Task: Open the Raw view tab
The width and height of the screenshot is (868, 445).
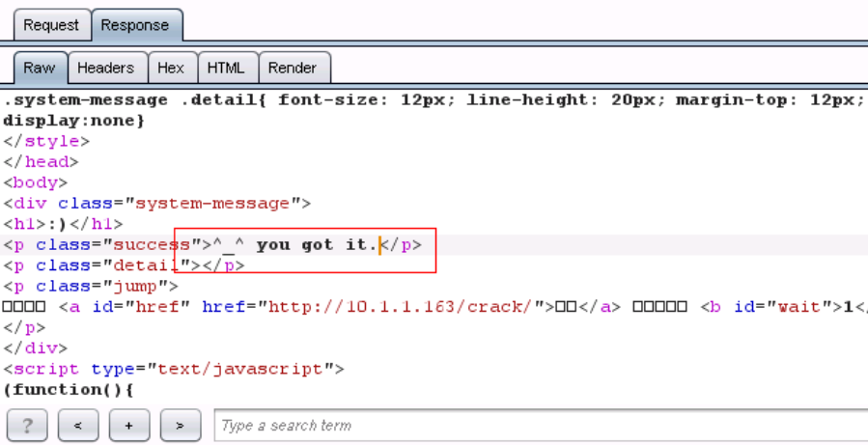Action: (40, 69)
